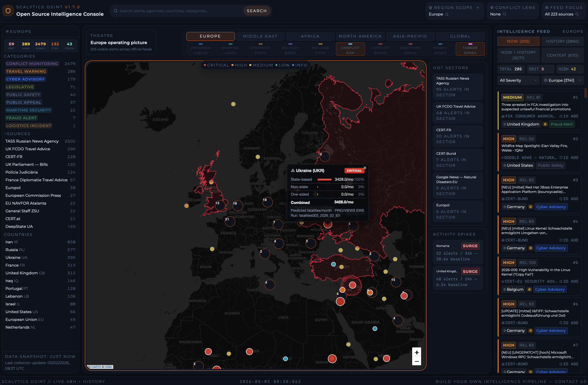Click the Scalytics shield logo icon
The width and height of the screenshot is (588, 385).
tap(8, 11)
